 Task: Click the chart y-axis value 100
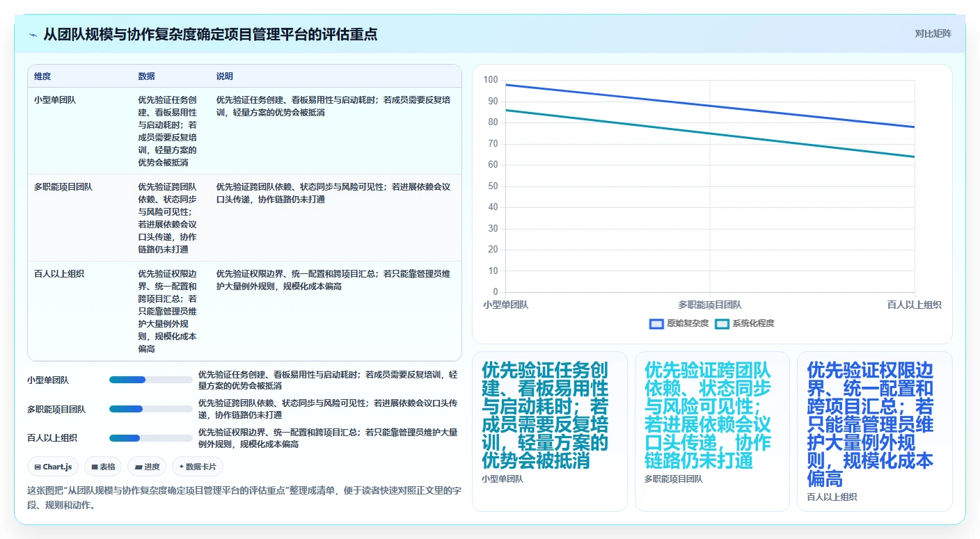coord(491,81)
